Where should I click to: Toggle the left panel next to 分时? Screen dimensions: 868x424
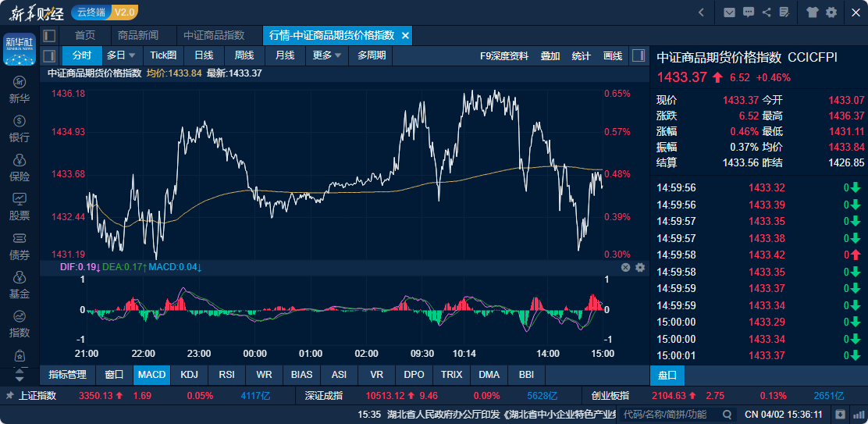click(x=48, y=55)
